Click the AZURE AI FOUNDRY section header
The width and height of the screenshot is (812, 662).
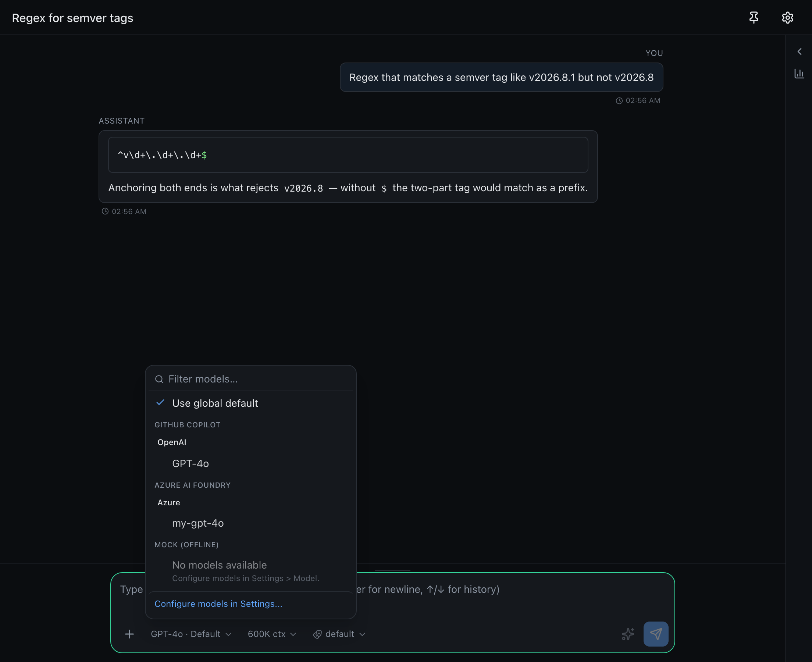pos(192,485)
